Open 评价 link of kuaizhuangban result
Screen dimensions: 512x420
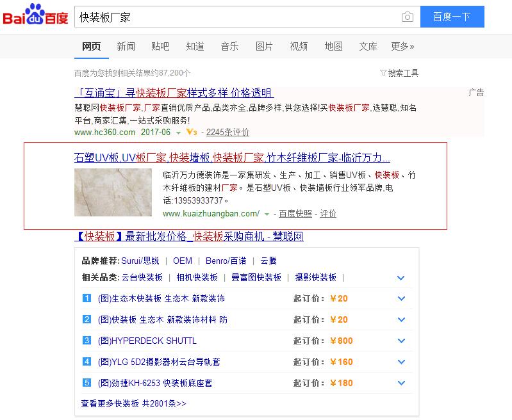[328, 214]
